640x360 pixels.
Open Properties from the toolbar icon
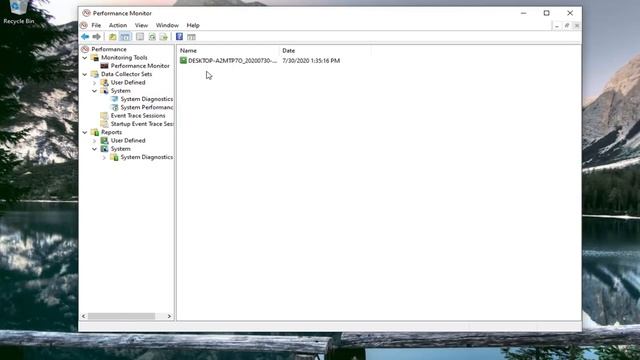140,37
